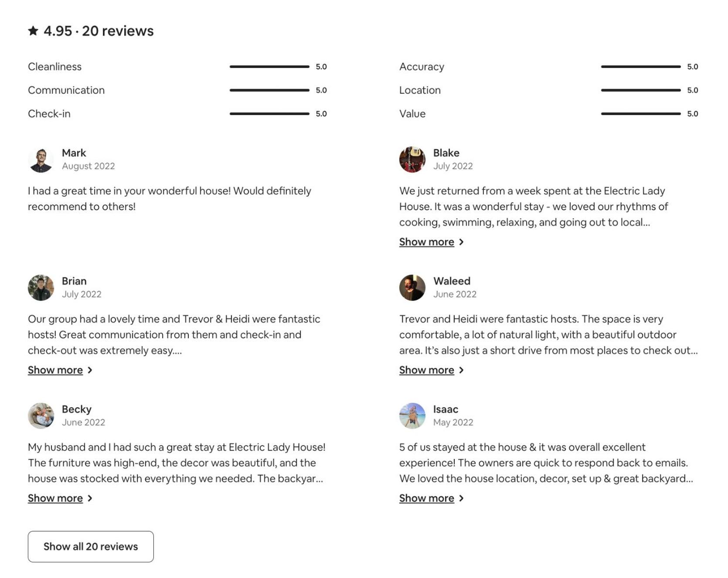Click the 4.95 · 20 reviews heading
The height and width of the screenshot is (578, 728).
coord(91,31)
